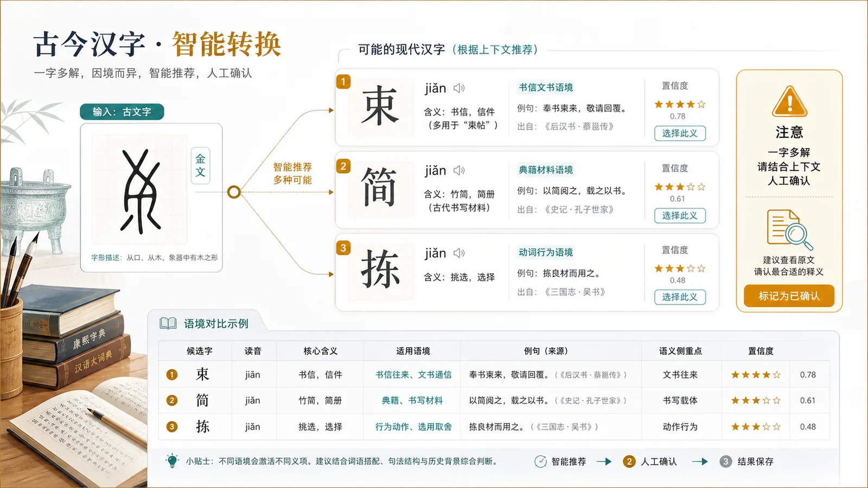The image size is (868, 488).
Task: Click the checkmark icon before 智能推荐
Action: pos(540,461)
